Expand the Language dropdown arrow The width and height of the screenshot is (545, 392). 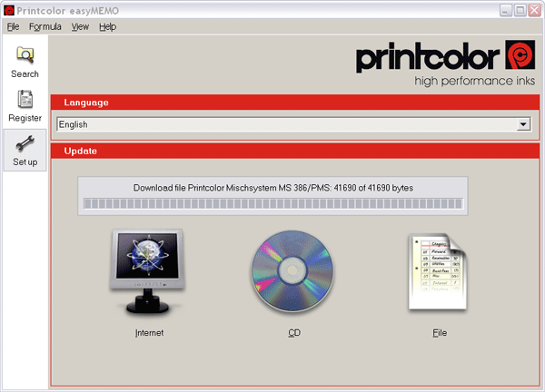[x=522, y=124]
